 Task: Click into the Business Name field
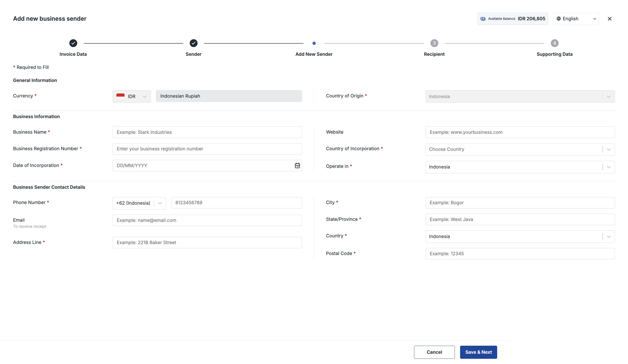pos(207,132)
